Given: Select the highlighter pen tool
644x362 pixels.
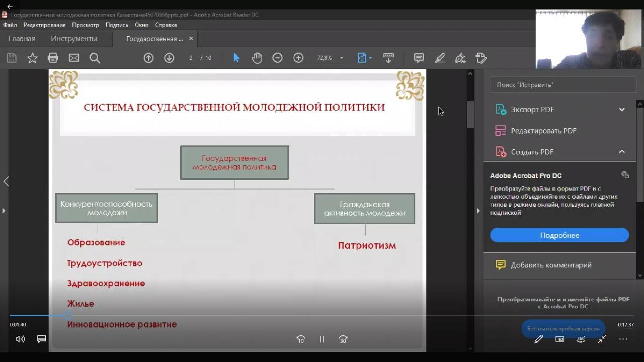Looking at the screenshot, I should tap(440, 58).
